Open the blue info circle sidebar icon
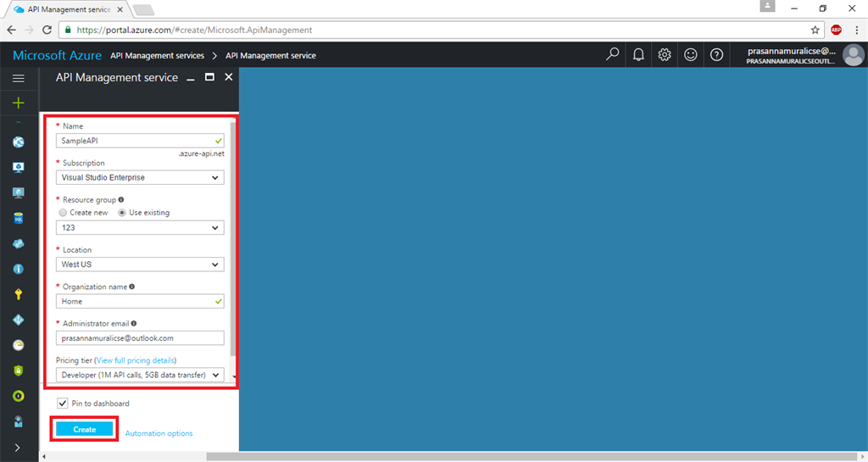This screenshot has width=868, height=462. 19,269
